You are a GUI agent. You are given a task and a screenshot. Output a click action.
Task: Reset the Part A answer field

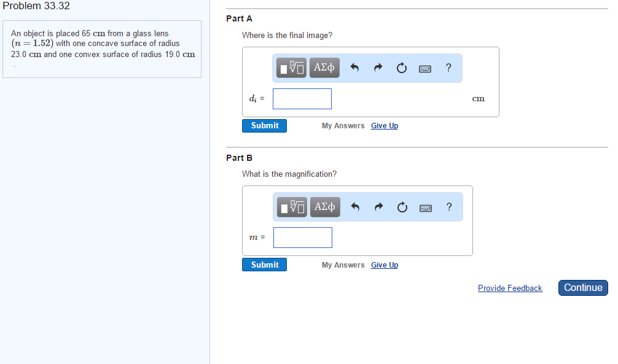point(401,68)
